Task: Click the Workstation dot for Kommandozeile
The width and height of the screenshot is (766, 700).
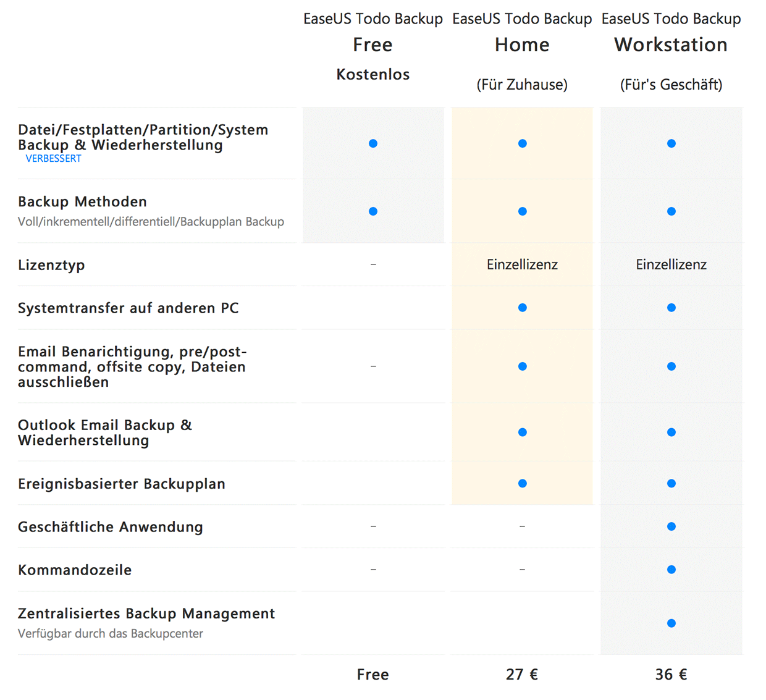Action: 671,570
